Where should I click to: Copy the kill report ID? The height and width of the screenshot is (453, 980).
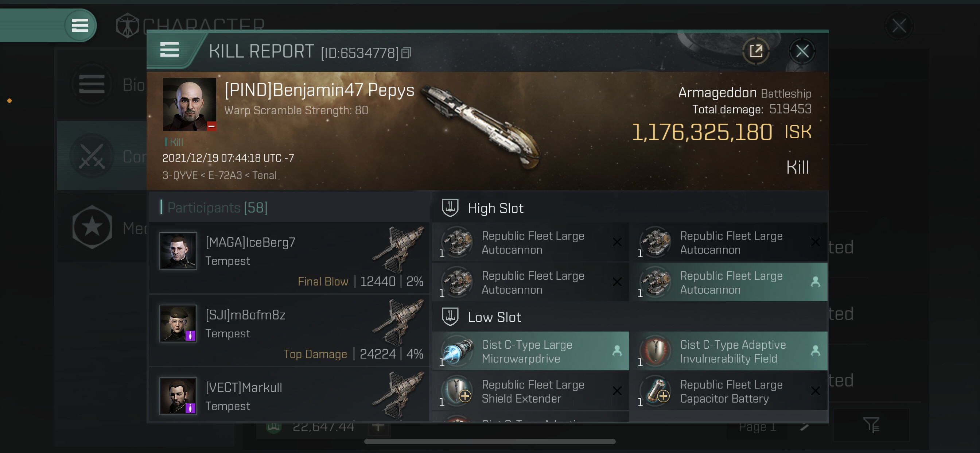pyautogui.click(x=406, y=53)
